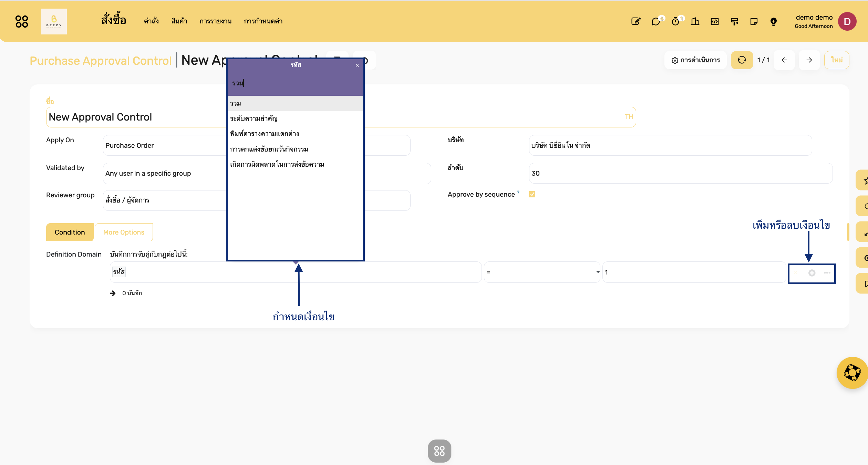
Task: Open the company buildings icon
Action: [695, 21]
